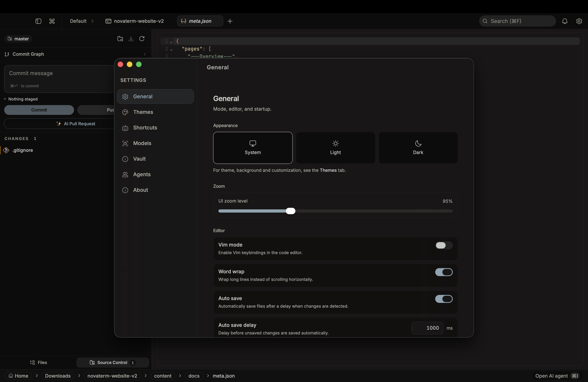Click the Shortcuts keyboard icon in settings
The width and height of the screenshot is (588, 382).
(125, 128)
